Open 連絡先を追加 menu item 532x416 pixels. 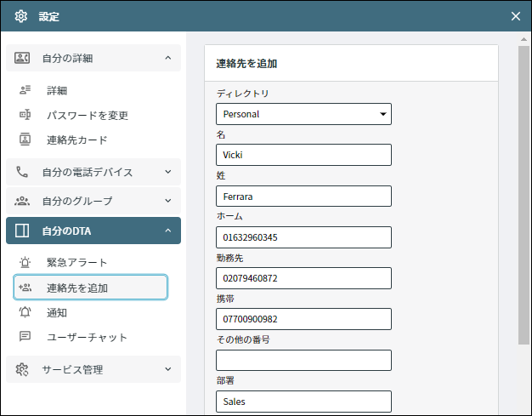click(x=91, y=288)
